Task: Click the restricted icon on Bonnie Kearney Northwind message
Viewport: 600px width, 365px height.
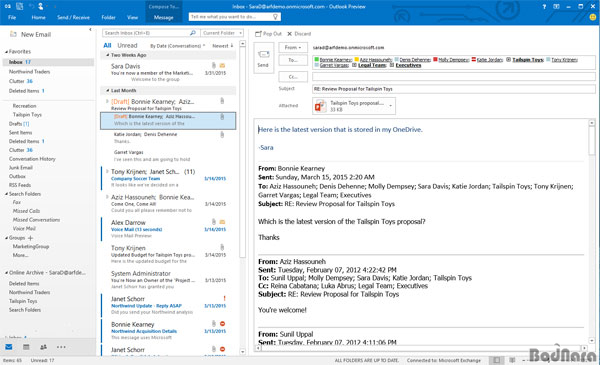Action: pos(222,324)
